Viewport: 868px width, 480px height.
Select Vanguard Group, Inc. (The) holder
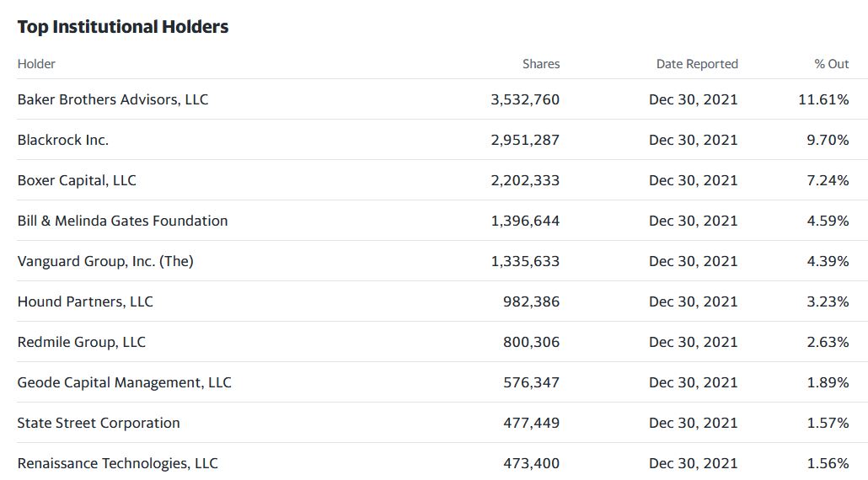click(105, 261)
